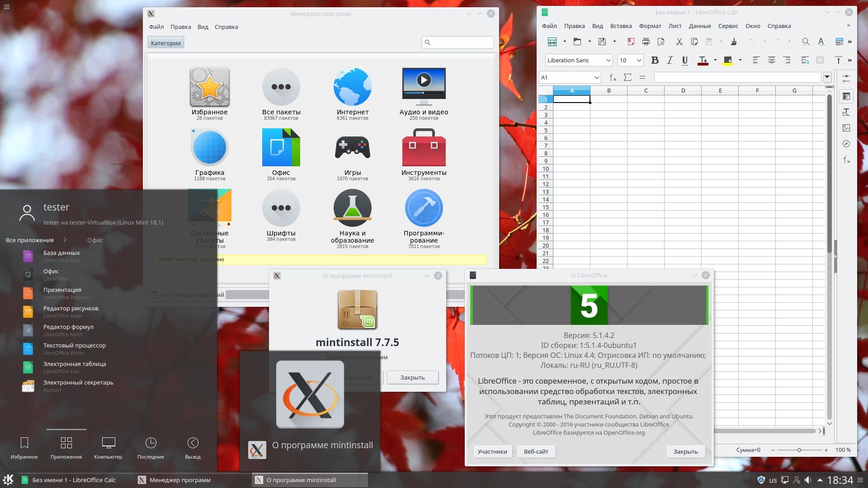Click the Save icon in Calc toolbar
This screenshot has width=868, height=488.
[602, 42]
